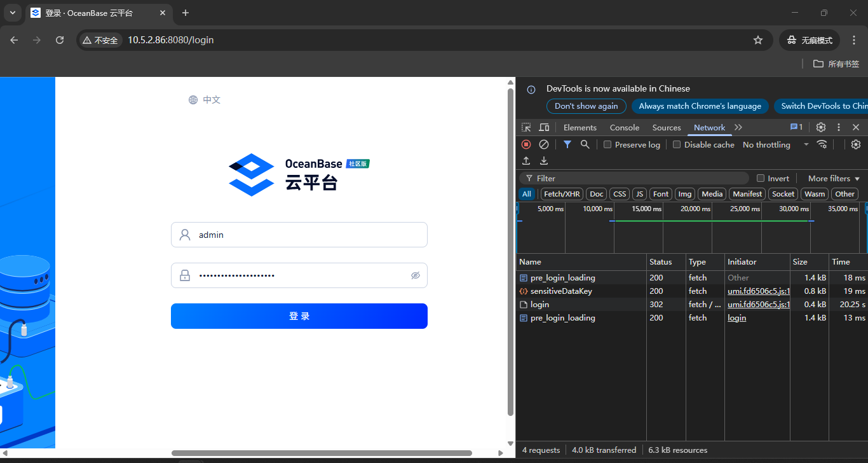Bookmark this page with star icon

[x=758, y=40]
